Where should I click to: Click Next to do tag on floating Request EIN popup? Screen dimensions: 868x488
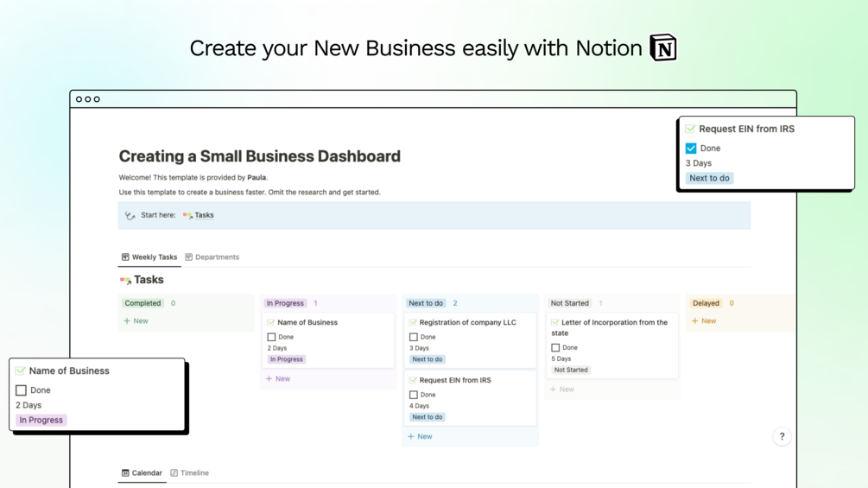pos(709,178)
